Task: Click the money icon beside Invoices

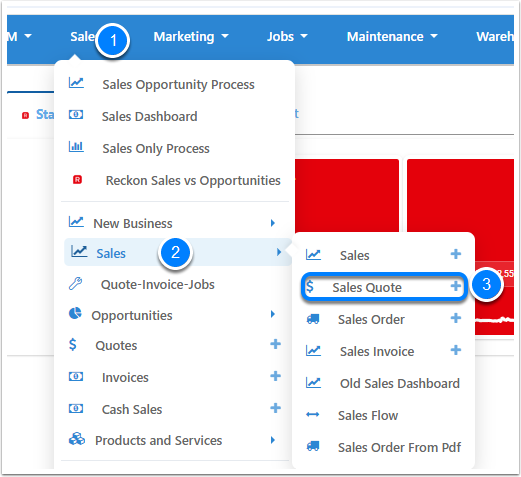Action: (x=76, y=377)
